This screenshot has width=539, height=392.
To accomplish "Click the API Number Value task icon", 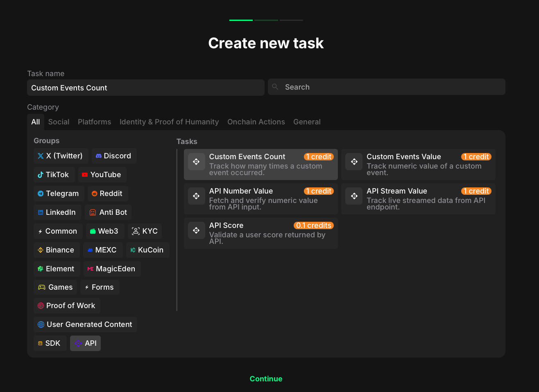I will tap(196, 196).
